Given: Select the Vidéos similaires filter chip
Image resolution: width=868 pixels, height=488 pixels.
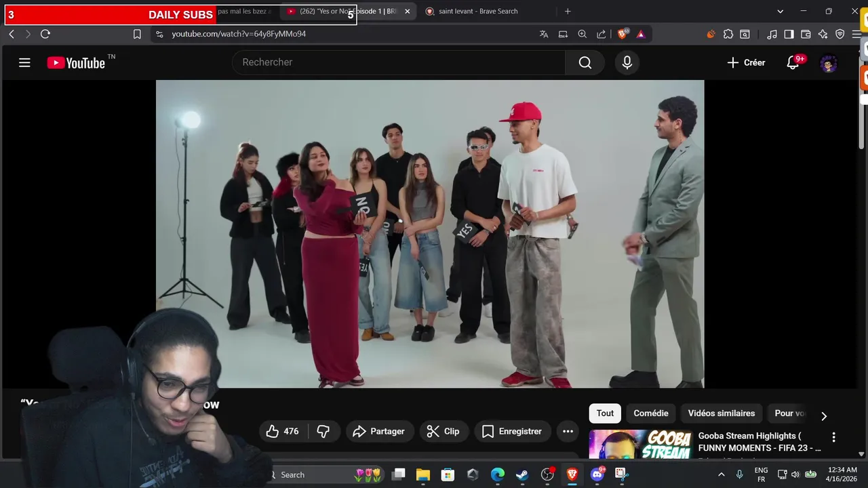Looking at the screenshot, I should click(722, 413).
